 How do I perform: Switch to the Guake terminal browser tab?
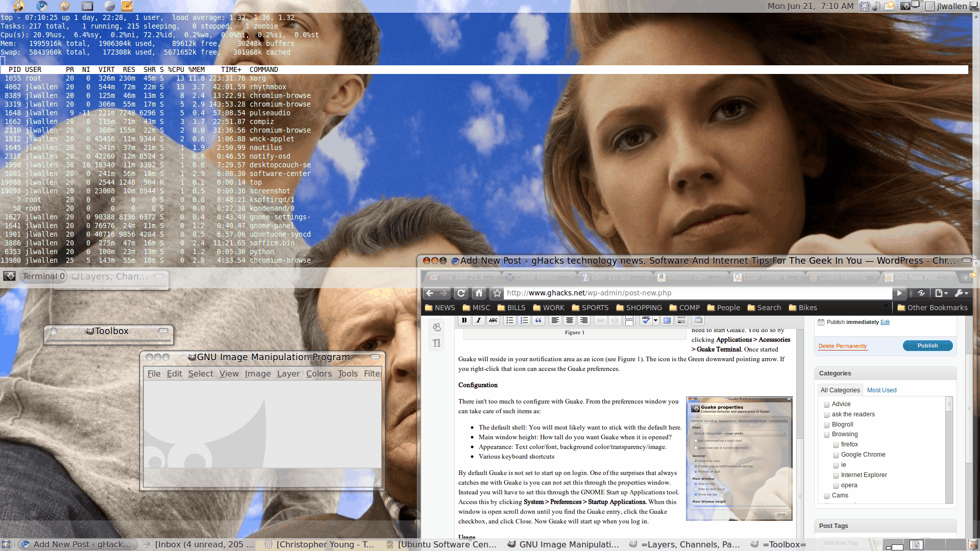(x=843, y=277)
